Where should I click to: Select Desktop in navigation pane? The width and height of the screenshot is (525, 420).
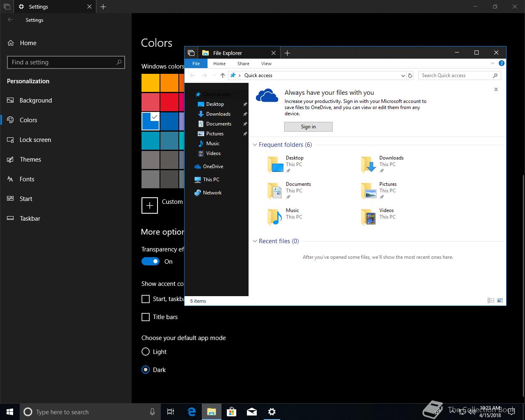(x=215, y=104)
